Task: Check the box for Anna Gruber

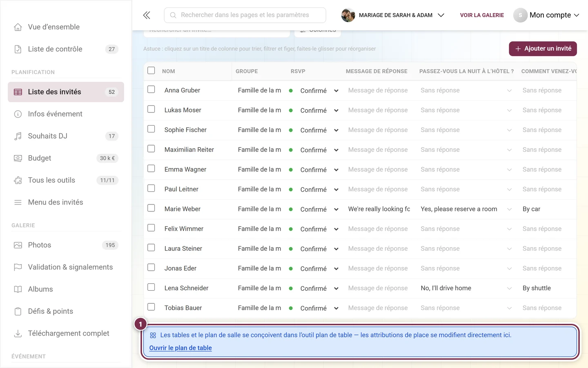Action: point(151,89)
